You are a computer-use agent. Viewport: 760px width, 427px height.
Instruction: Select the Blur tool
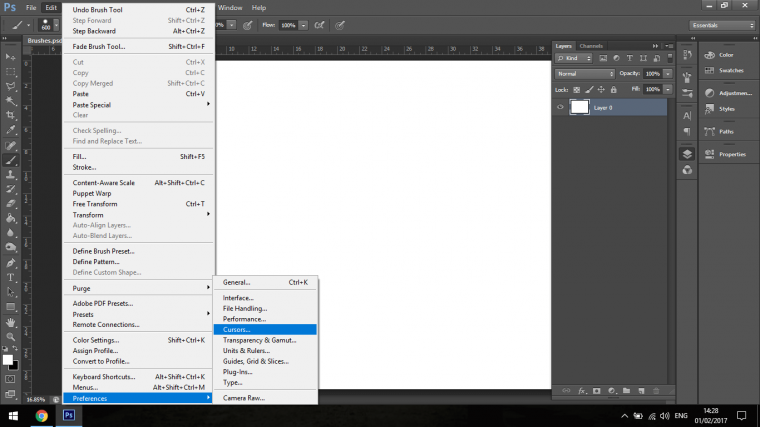[10, 233]
